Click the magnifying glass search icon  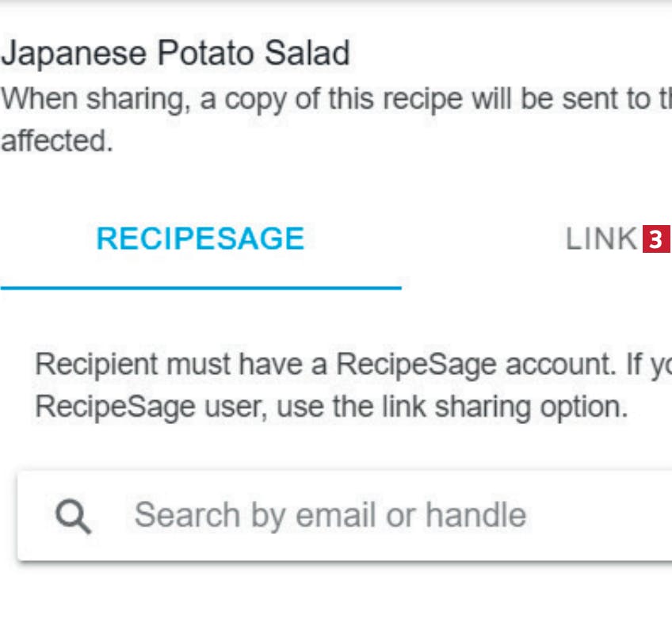coord(73,516)
